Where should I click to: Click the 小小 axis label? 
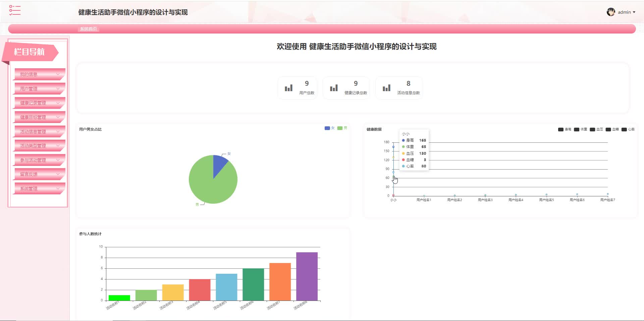click(x=393, y=200)
